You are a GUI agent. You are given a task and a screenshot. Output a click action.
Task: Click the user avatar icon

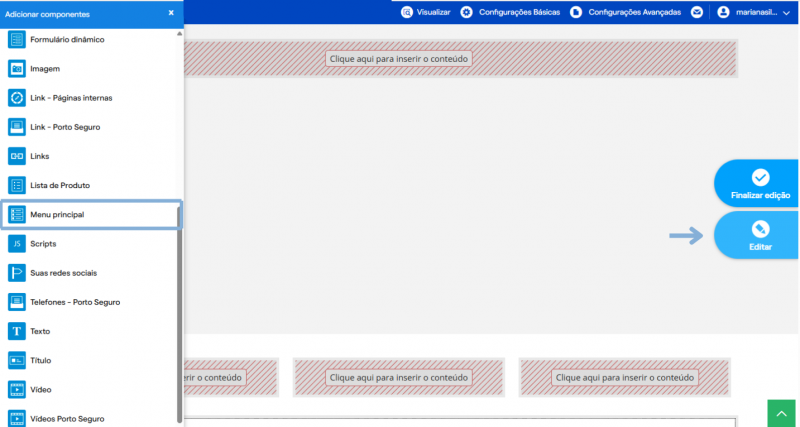pos(723,12)
